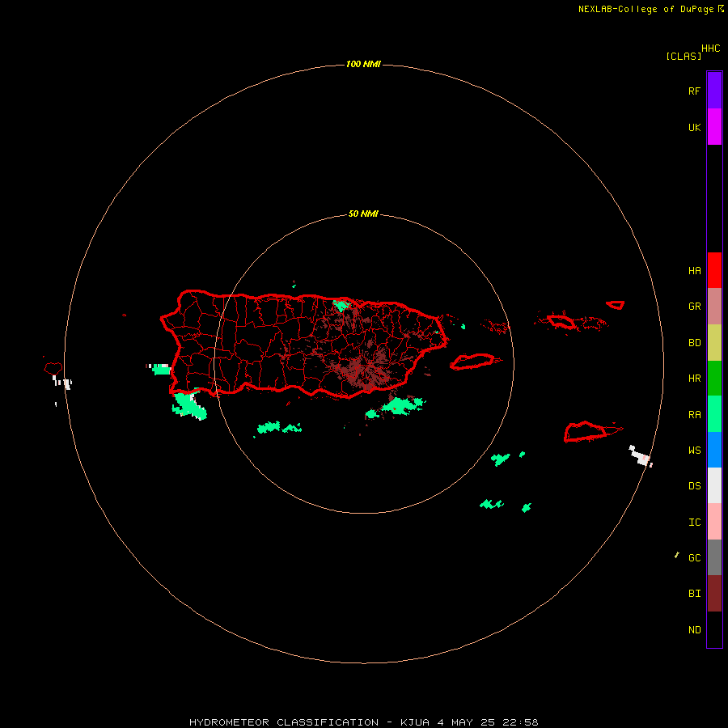Click the red HA color swatch
Image resolution: width=728 pixels, height=728 pixels.
coord(714,270)
